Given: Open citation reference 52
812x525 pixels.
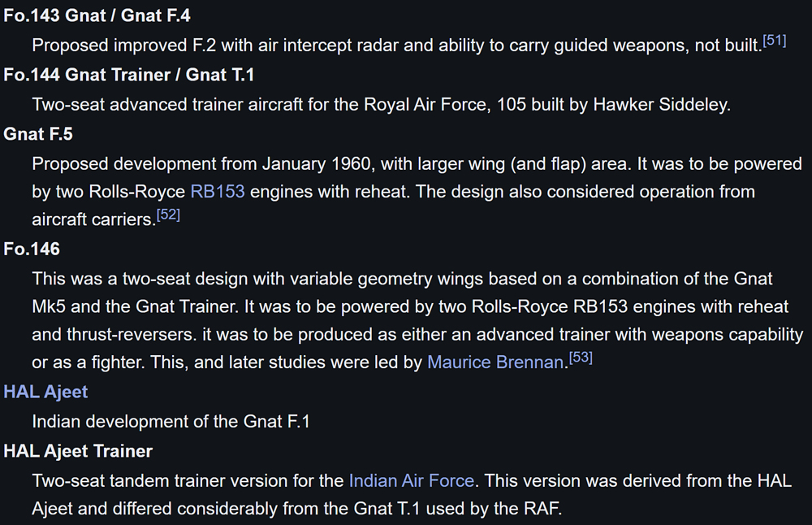Looking at the screenshot, I should (x=168, y=215).
